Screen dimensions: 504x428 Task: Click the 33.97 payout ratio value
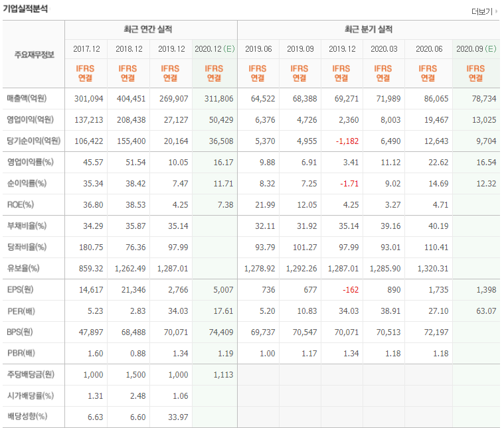pos(178,417)
